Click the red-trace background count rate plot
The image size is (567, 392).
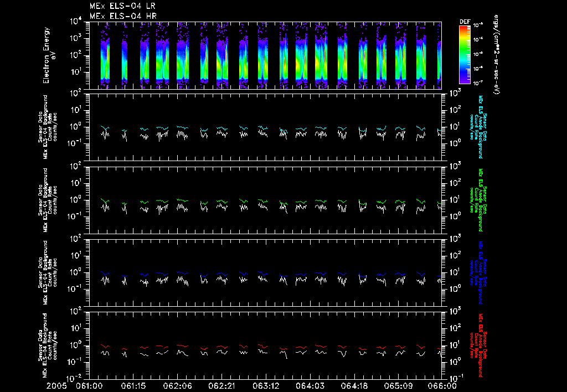tap(265, 345)
